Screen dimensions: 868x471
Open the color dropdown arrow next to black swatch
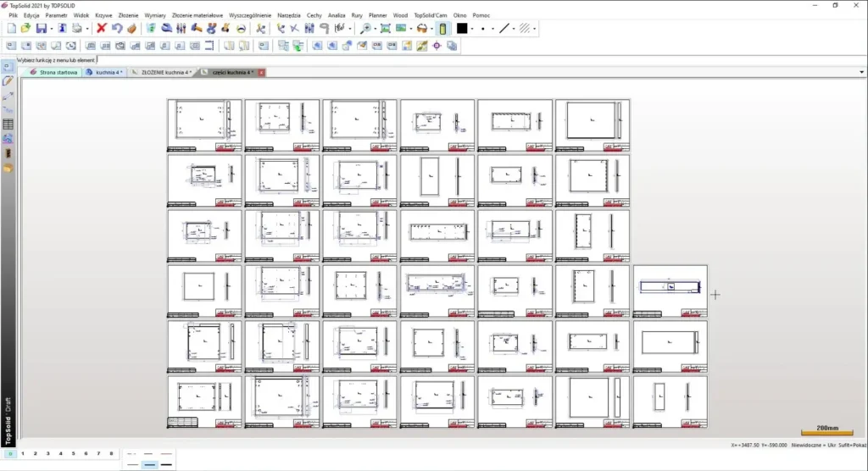pos(473,28)
